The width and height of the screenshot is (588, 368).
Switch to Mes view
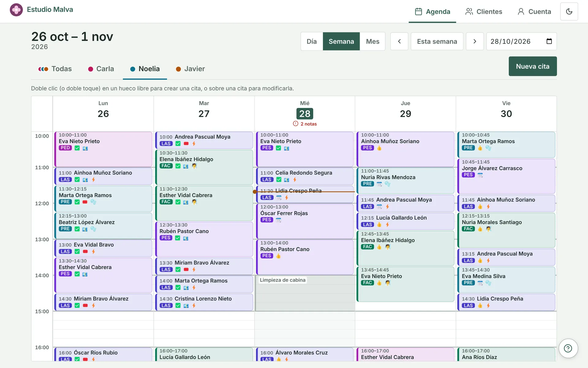point(372,41)
